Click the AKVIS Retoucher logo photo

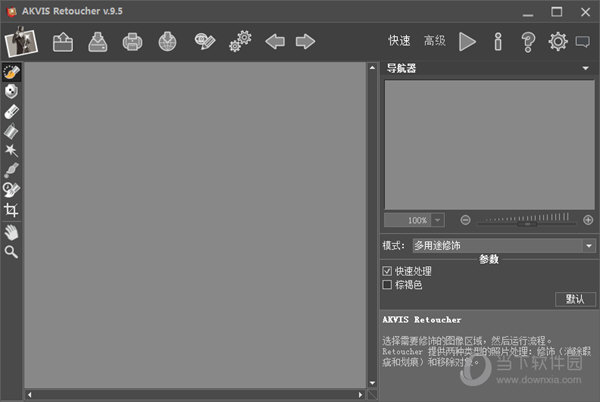click(21, 41)
